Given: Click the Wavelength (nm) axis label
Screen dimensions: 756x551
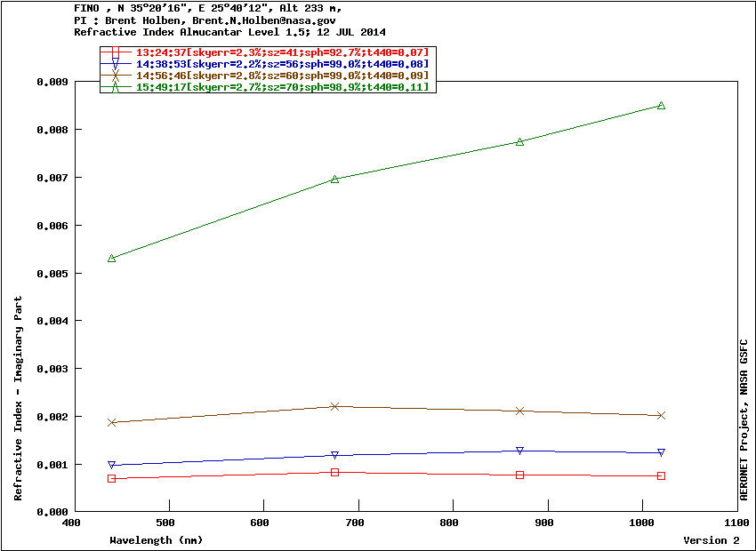Looking at the screenshot, I should coord(156,540).
